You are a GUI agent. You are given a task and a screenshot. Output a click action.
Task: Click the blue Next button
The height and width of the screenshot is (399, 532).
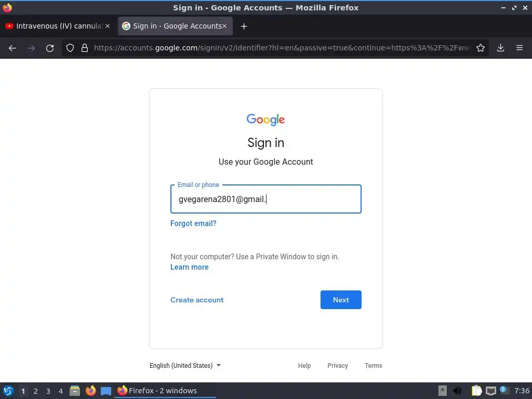point(341,300)
